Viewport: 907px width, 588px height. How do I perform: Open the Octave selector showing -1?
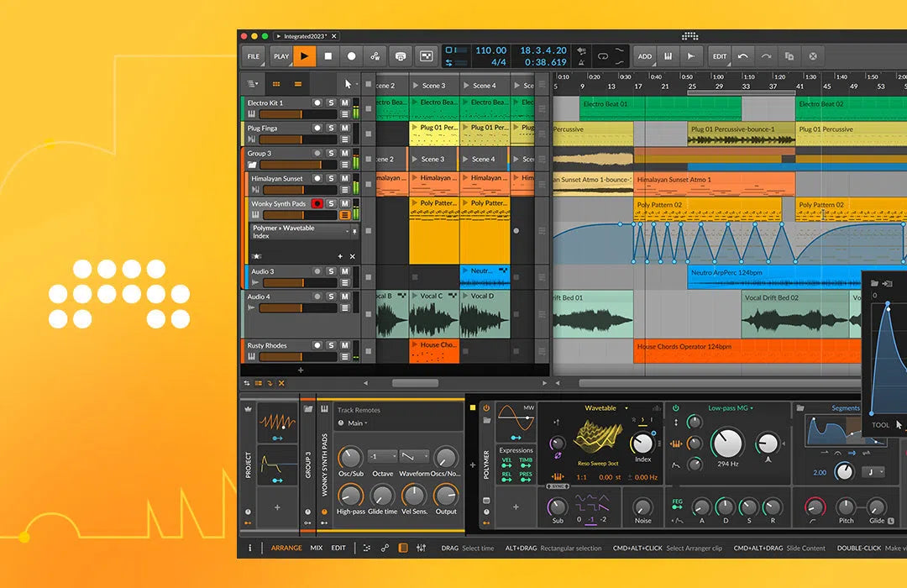click(383, 456)
